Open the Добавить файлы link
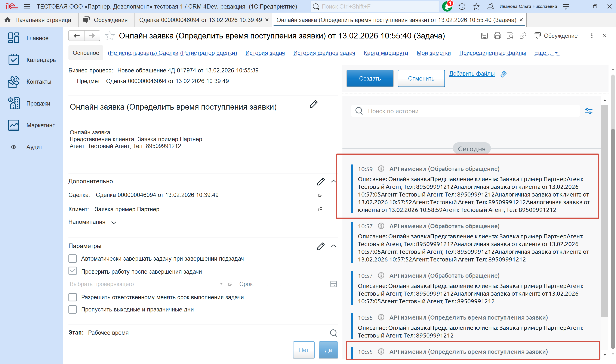616x364 pixels. [x=472, y=73]
